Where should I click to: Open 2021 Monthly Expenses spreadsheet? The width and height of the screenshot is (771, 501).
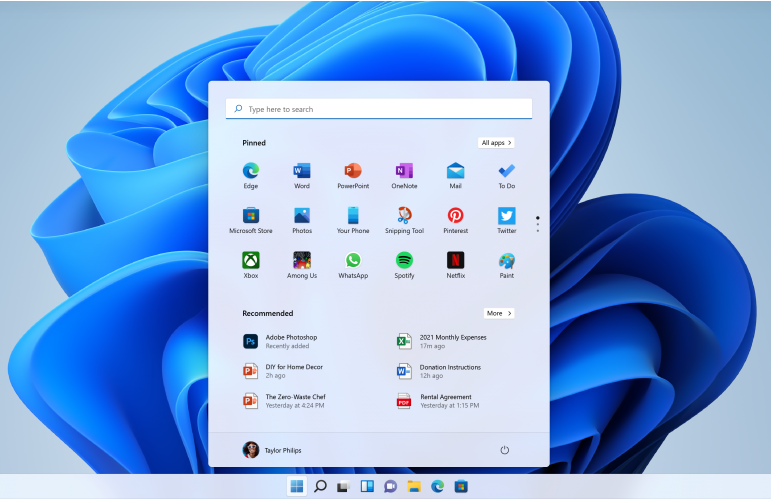pos(442,341)
